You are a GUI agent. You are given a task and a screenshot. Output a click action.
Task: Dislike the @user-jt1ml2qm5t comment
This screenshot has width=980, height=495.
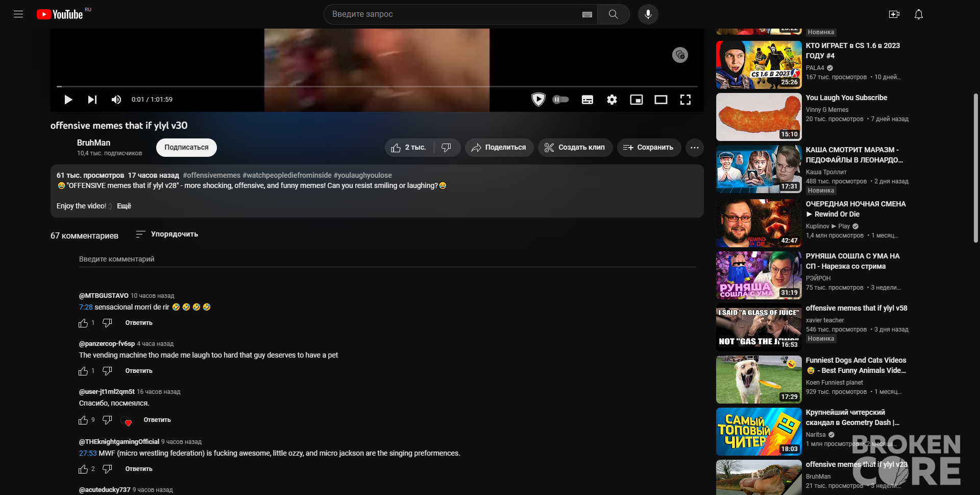tap(107, 420)
